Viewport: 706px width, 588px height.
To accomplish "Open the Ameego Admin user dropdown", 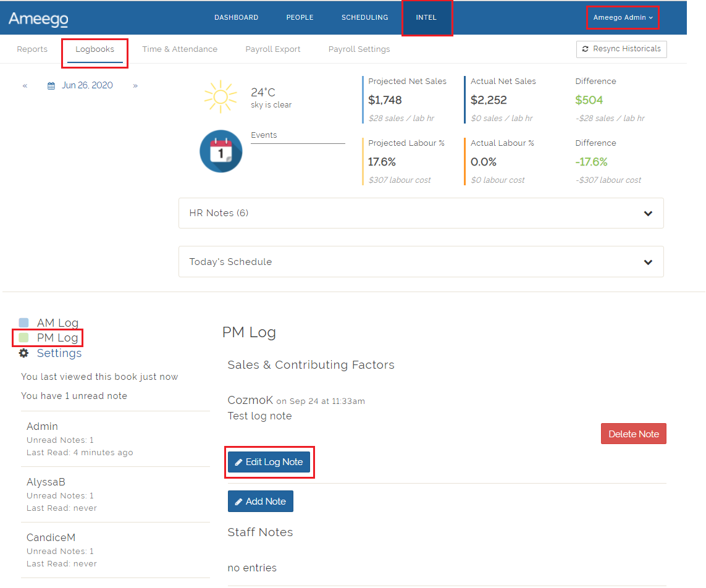I will 623,17.
